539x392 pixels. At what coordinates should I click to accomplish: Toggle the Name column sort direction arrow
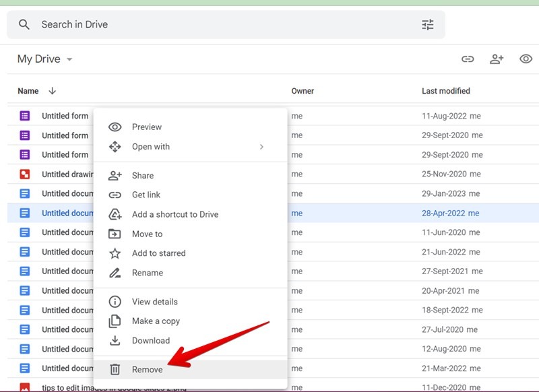point(52,91)
